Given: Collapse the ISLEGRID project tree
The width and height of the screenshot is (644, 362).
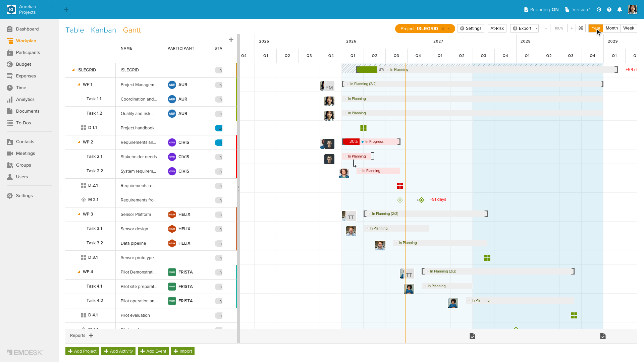Looking at the screenshot, I should (x=73, y=70).
